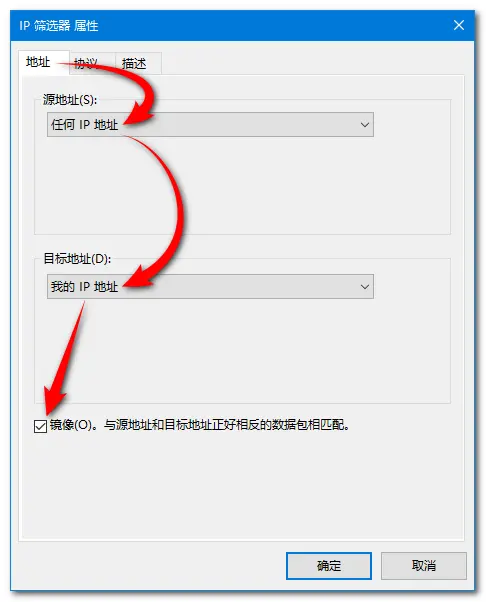Screen dimensions: 486x602
Task: Click the 我的 IP 地址 combo box text
Action: (x=84, y=286)
